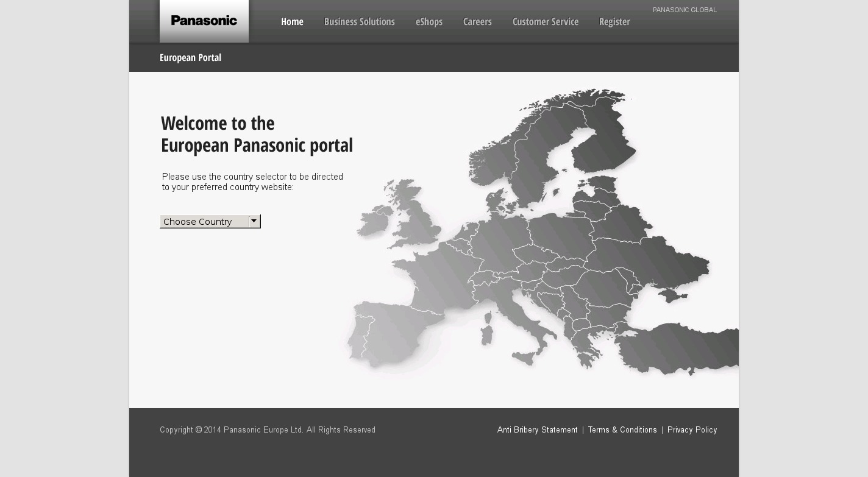Open the Privacy Policy link
Viewport: 868px width, 477px height.
click(692, 430)
